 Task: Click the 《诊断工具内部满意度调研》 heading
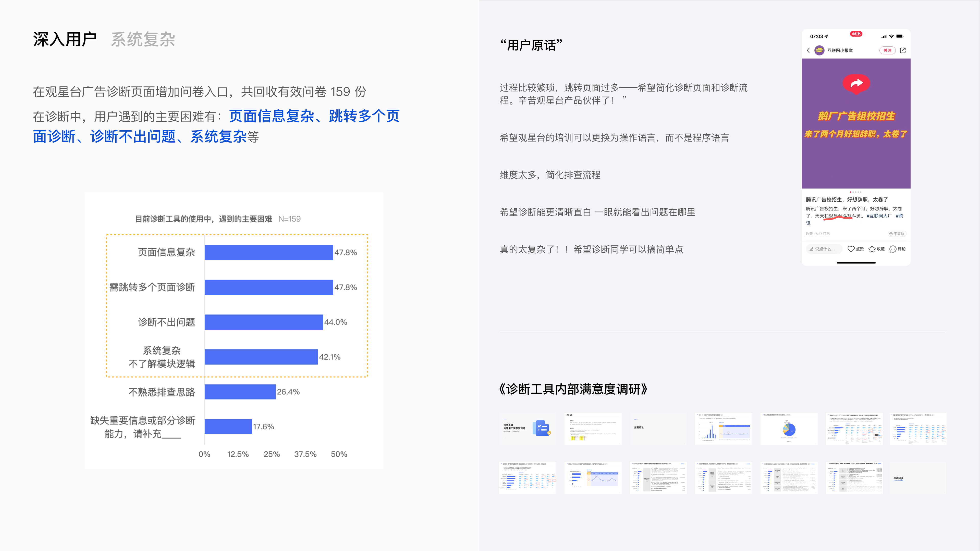(573, 389)
